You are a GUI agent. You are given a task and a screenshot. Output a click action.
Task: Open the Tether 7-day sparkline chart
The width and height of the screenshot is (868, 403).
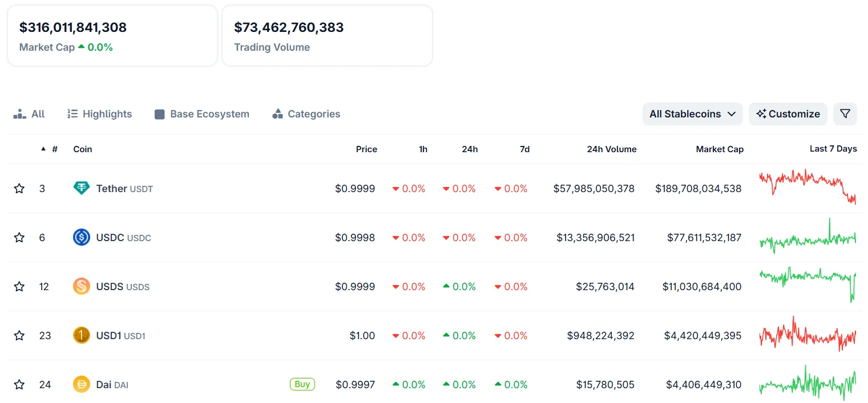point(808,186)
